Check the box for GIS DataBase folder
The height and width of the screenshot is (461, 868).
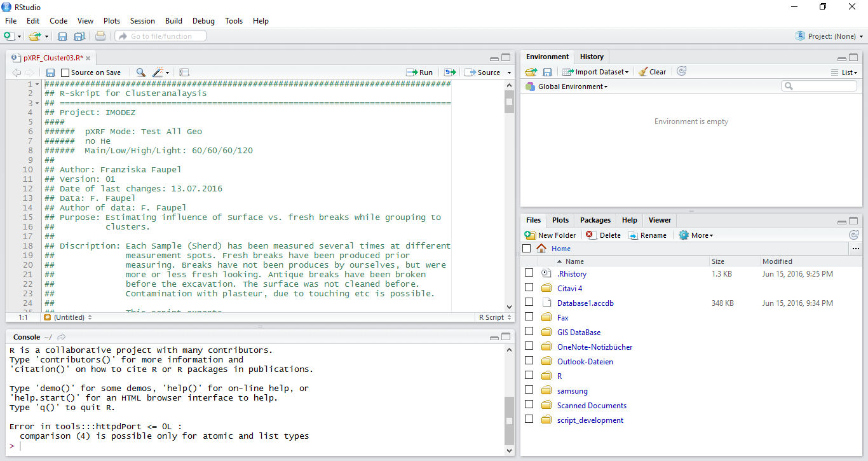[x=529, y=331]
